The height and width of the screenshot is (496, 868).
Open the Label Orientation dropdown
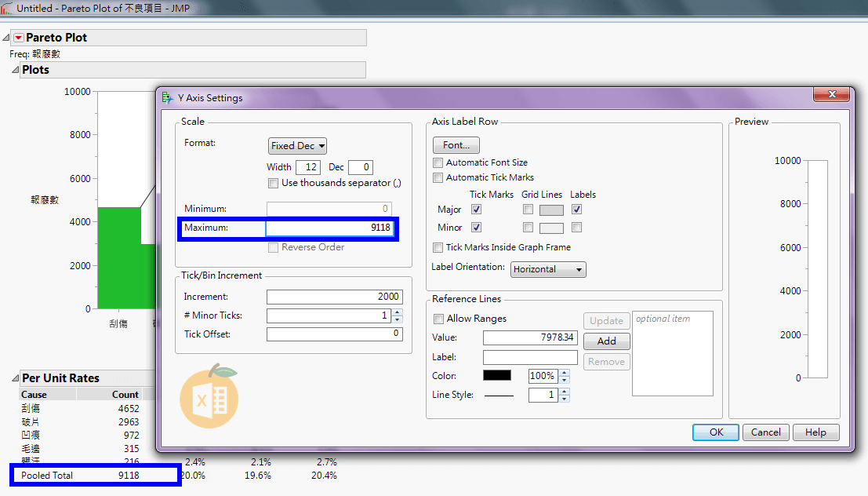coord(548,269)
